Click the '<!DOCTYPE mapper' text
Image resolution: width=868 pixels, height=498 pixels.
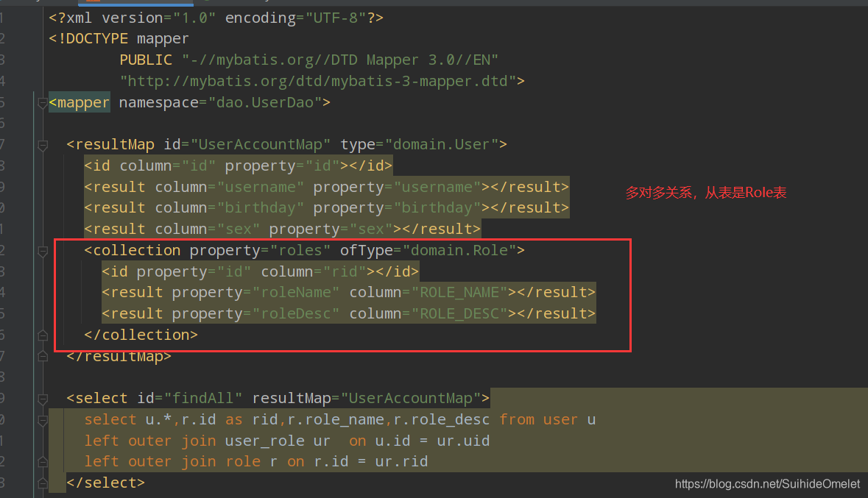pyautogui.click(x=119, y=39)
